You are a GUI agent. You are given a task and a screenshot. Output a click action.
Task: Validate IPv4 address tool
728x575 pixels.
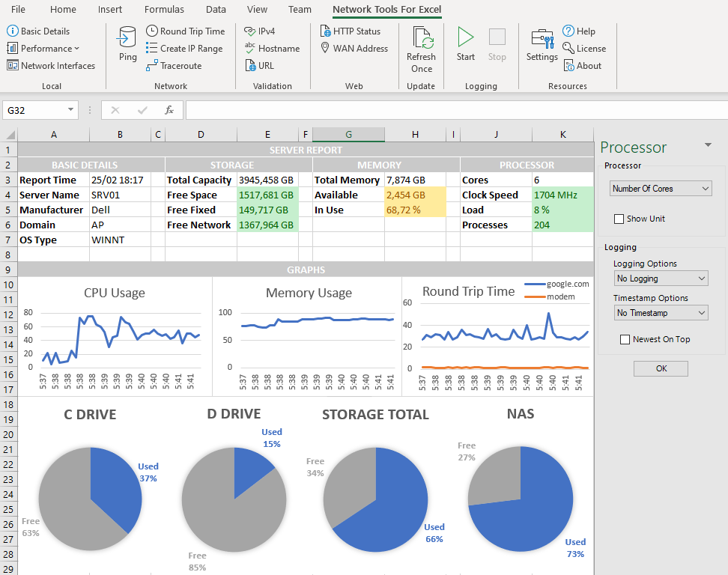(260, 31)
